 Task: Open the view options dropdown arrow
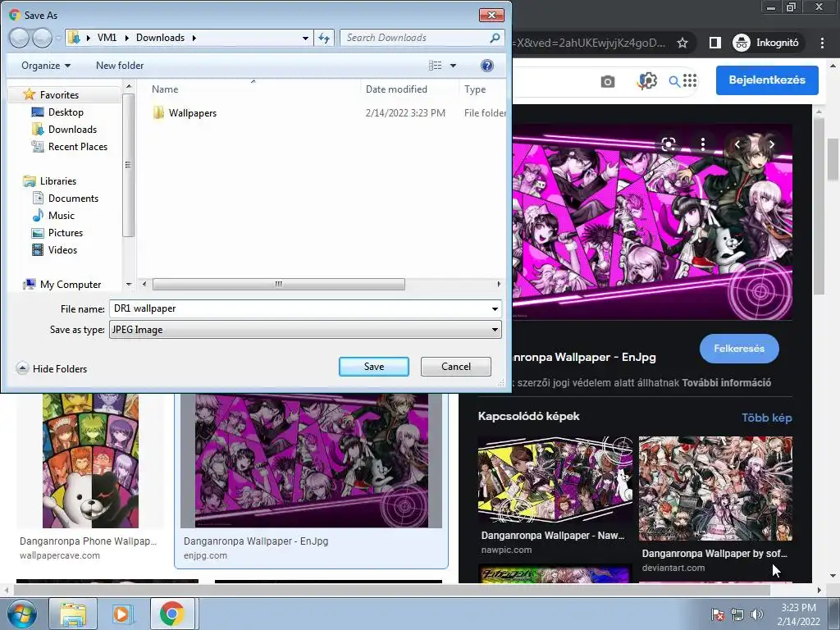[x=453, y=66]
